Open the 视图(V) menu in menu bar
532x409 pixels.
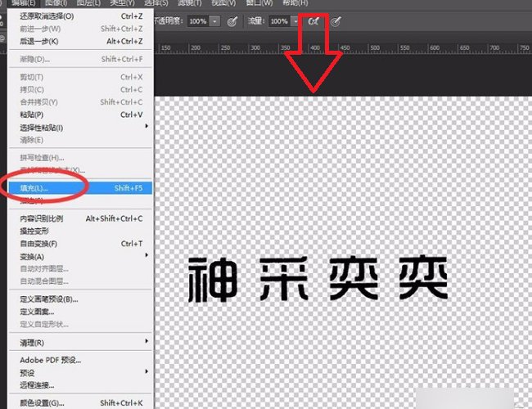[223, 3]
